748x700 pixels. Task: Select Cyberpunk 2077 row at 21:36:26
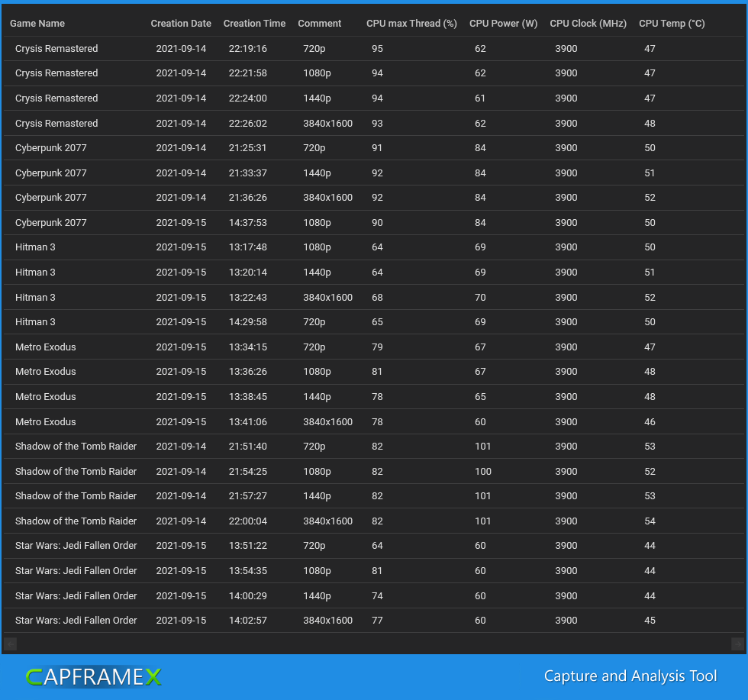pyautogui.click(x=374, y=198)
